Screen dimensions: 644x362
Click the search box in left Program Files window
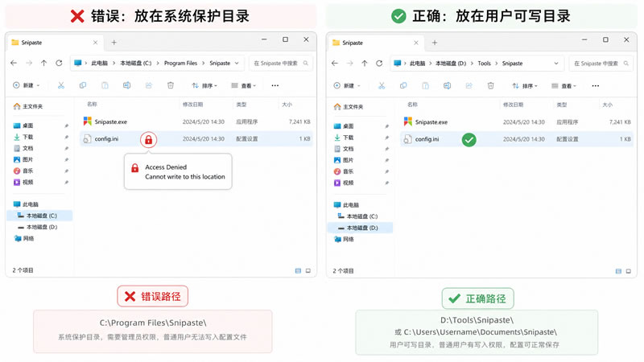(x=280, y=64)
